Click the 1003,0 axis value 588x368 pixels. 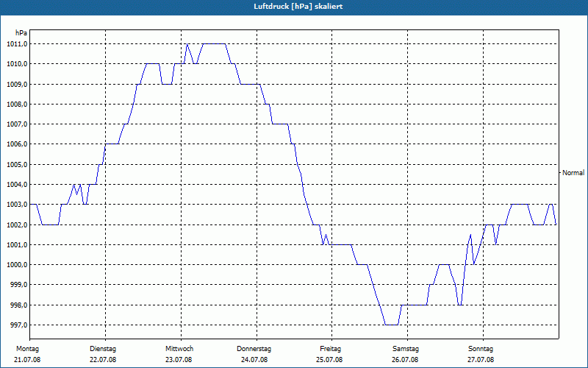(x=17, y=205)
